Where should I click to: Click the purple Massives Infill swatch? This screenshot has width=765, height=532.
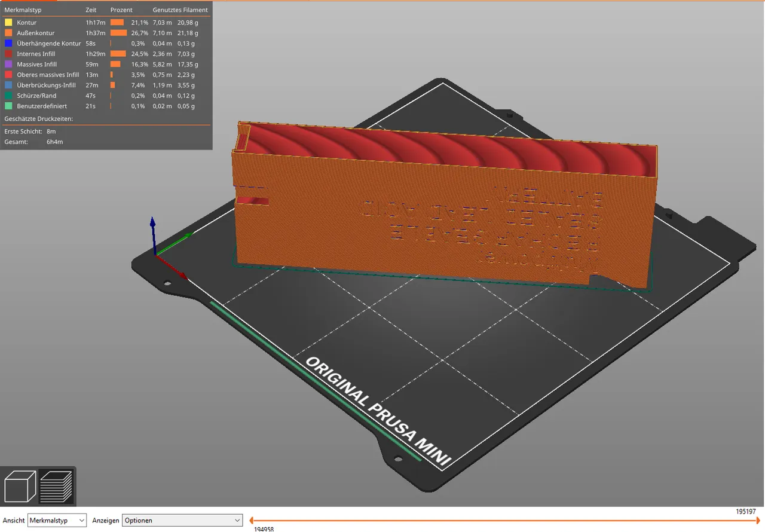pyautogui.click(x=8, y=65)
